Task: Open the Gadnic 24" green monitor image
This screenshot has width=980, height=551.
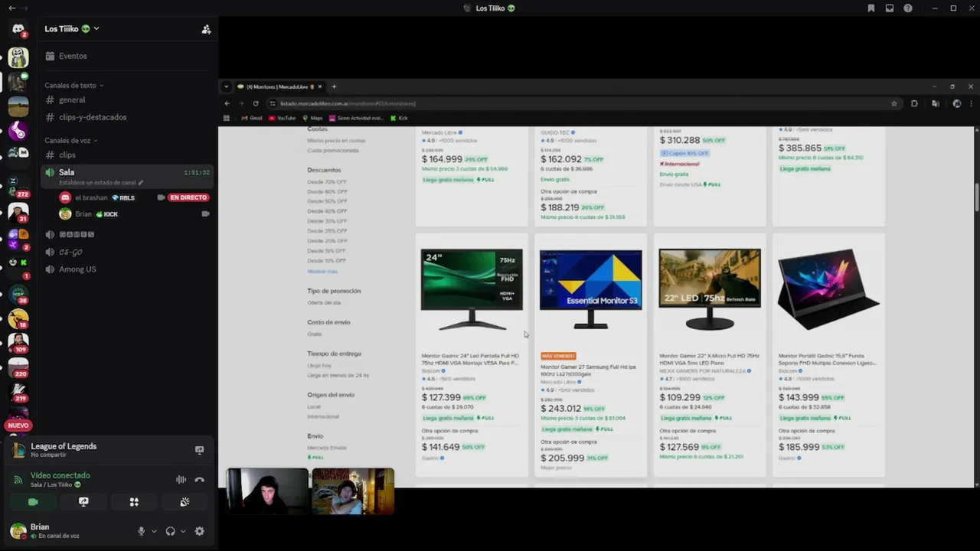Action: [x=472, y=290]
